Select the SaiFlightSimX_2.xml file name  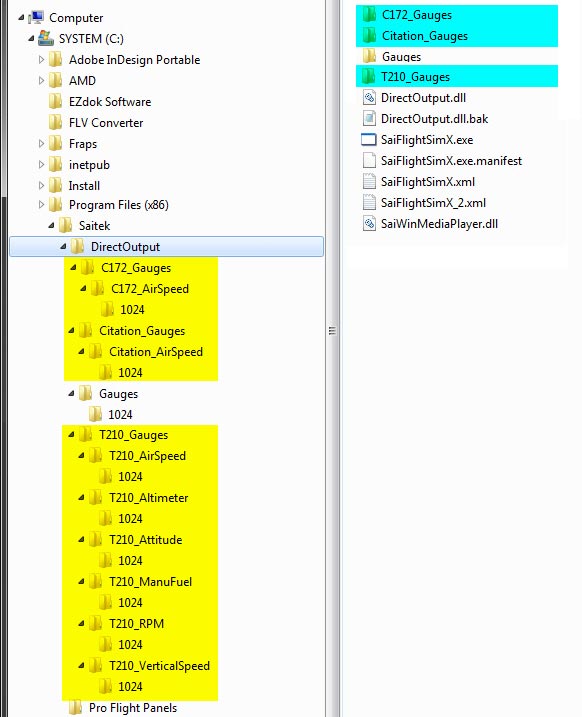[433, 203]
